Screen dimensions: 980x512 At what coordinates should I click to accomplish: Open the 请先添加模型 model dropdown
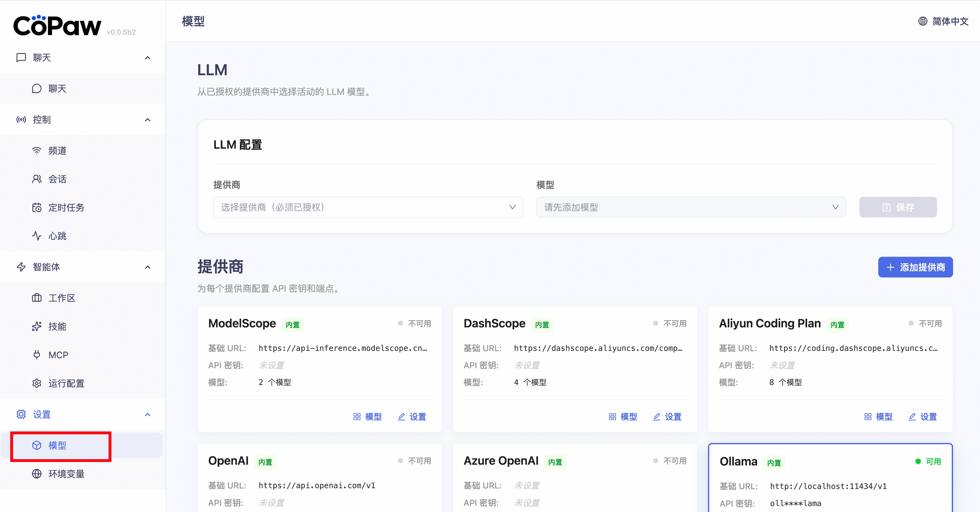click(x=691, y=207)
